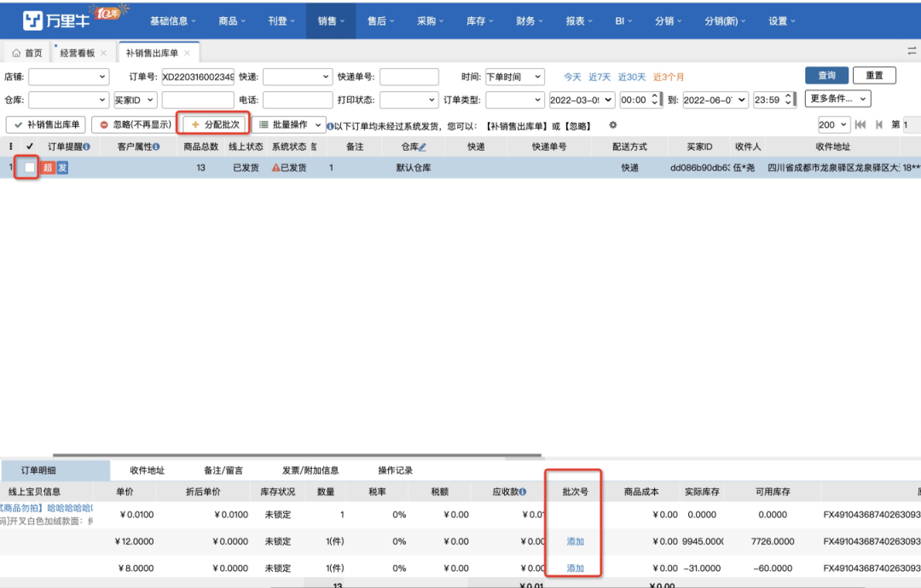Click the blue 发 tag icon

[x=62, y=168]
